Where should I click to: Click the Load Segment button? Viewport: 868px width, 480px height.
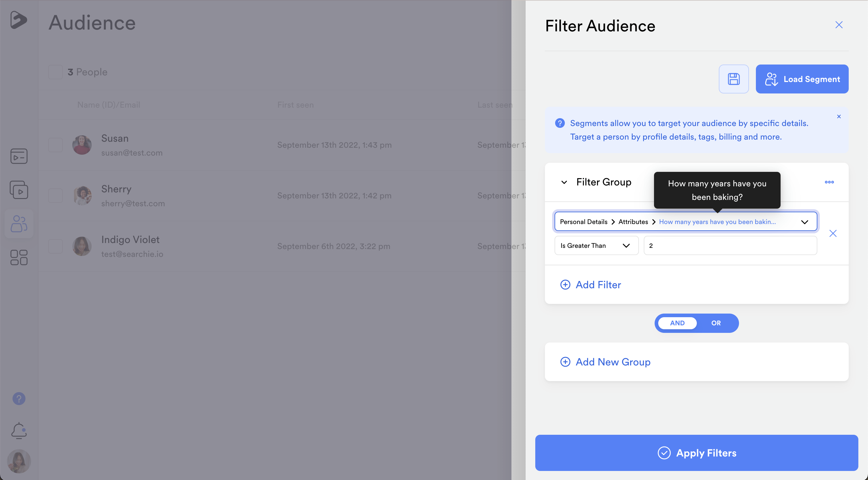coord(802,79)
